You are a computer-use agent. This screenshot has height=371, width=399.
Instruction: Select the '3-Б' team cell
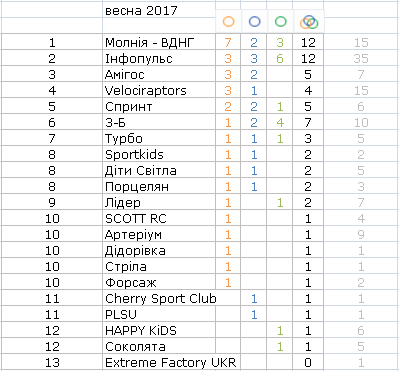(159, 122)
